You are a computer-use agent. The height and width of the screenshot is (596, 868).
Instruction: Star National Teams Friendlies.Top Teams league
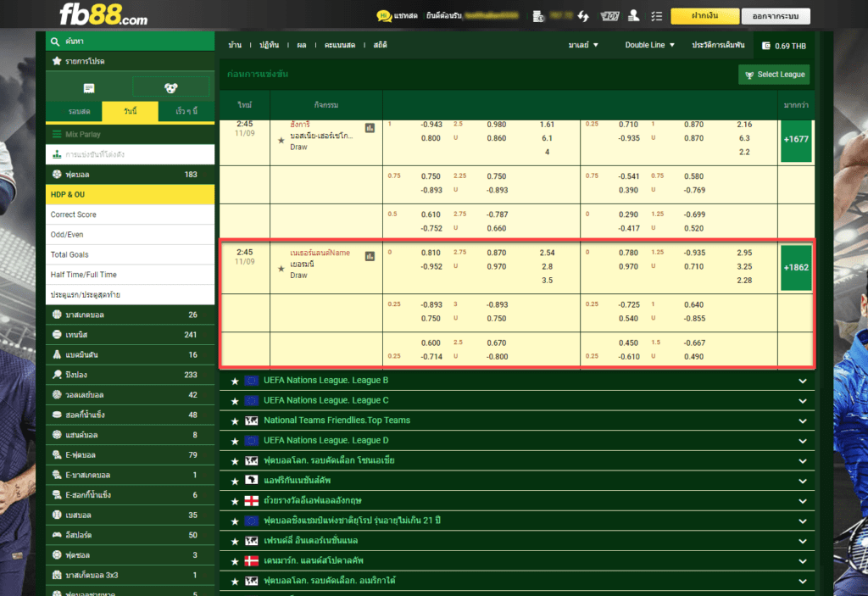point(235,421)
